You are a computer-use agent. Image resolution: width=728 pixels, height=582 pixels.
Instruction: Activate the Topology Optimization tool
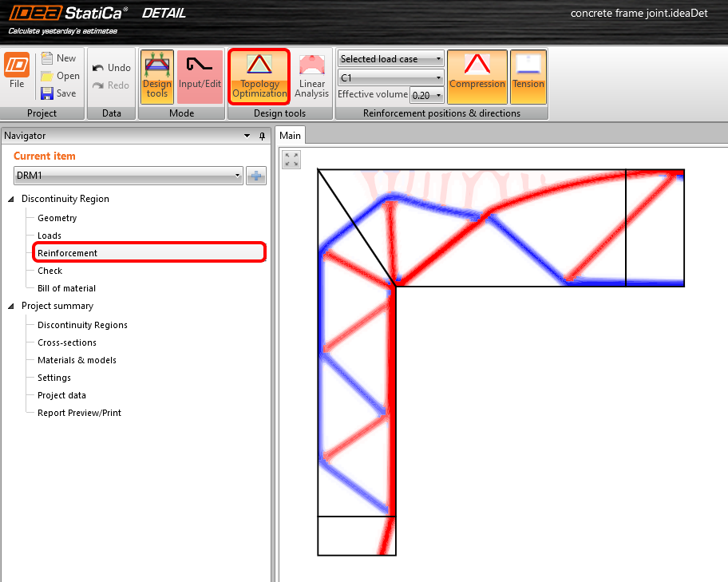[258, 76]
